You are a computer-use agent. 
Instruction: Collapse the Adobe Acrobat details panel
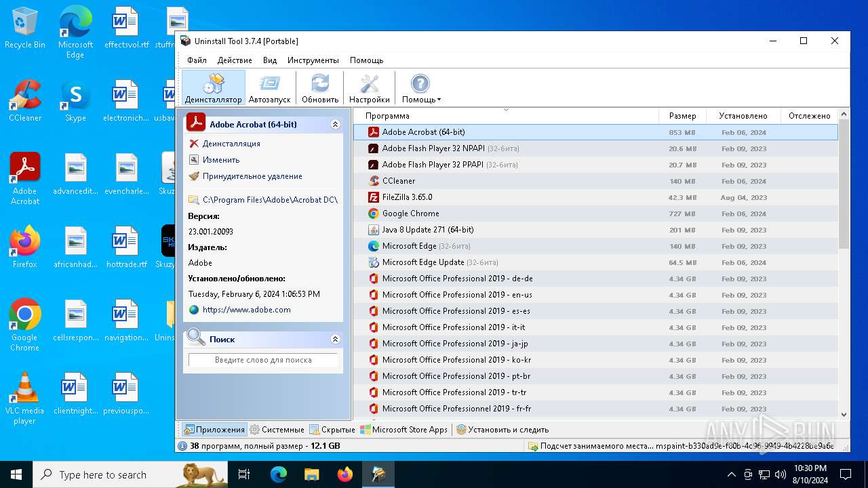click(x=335, y=125)
